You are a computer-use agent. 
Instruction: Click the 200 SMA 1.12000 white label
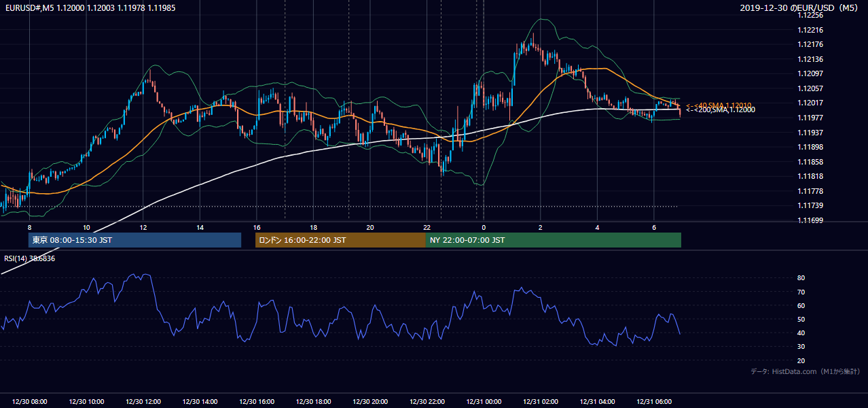pyautogui.click(x=720, y=109)
